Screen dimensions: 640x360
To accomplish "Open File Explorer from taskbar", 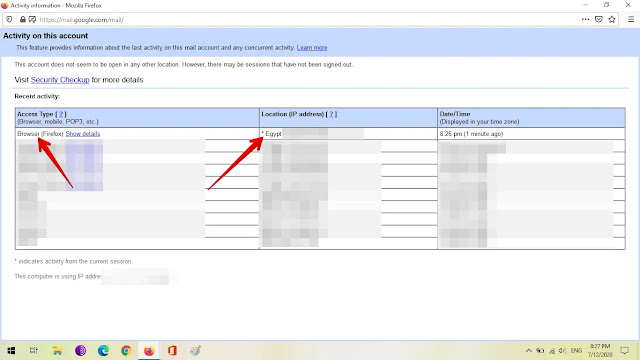I will pos(57,351).
